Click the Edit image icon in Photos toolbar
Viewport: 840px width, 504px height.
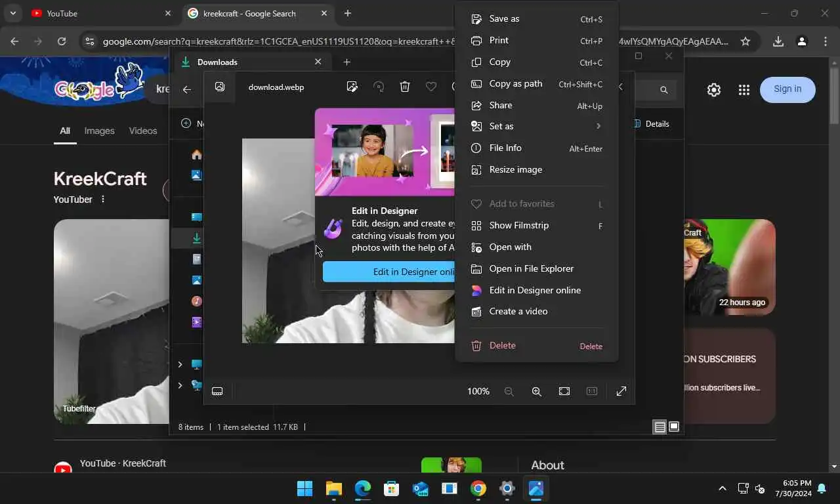352,87
